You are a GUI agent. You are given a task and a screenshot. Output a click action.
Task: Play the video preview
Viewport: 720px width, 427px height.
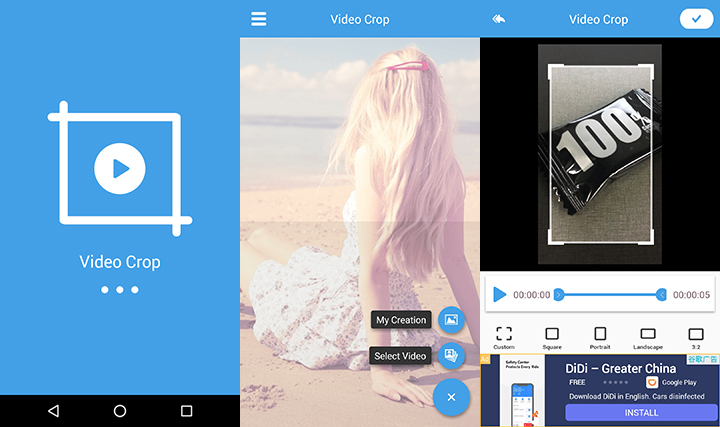499,294
